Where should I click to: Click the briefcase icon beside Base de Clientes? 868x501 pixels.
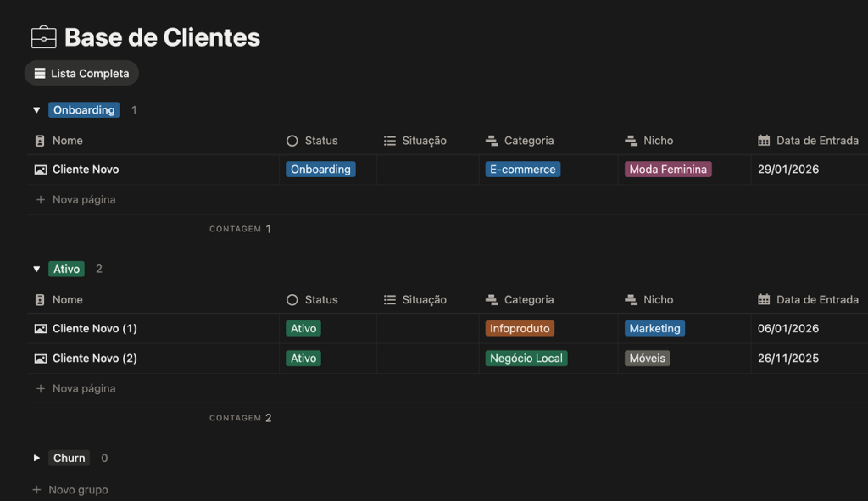(x=43, y=37)
